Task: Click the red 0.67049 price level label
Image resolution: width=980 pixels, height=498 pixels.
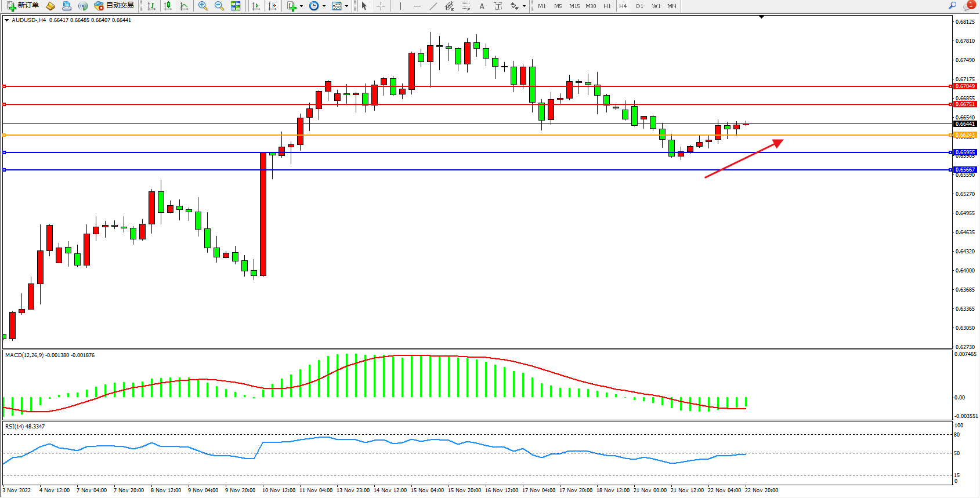Action: point(965,86)
